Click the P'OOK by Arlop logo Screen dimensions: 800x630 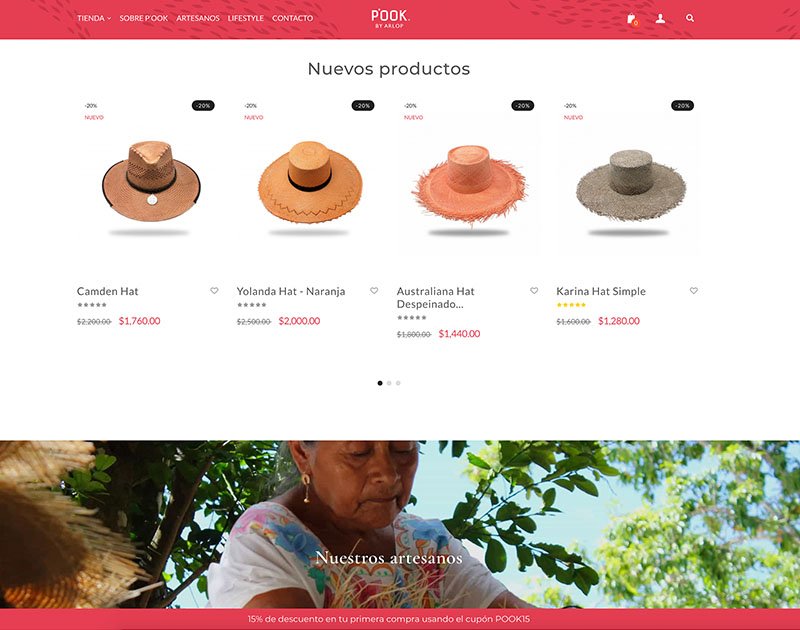pos(390,18)
